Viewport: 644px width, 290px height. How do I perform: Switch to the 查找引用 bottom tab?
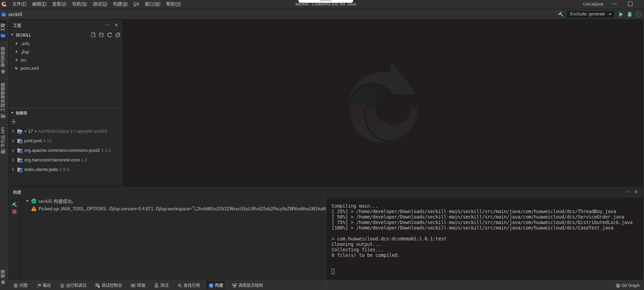tap(189, 285)
